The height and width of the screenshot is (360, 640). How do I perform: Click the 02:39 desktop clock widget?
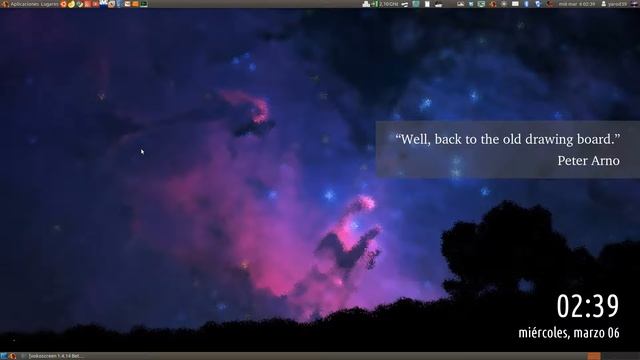click(x=588, y=306)
